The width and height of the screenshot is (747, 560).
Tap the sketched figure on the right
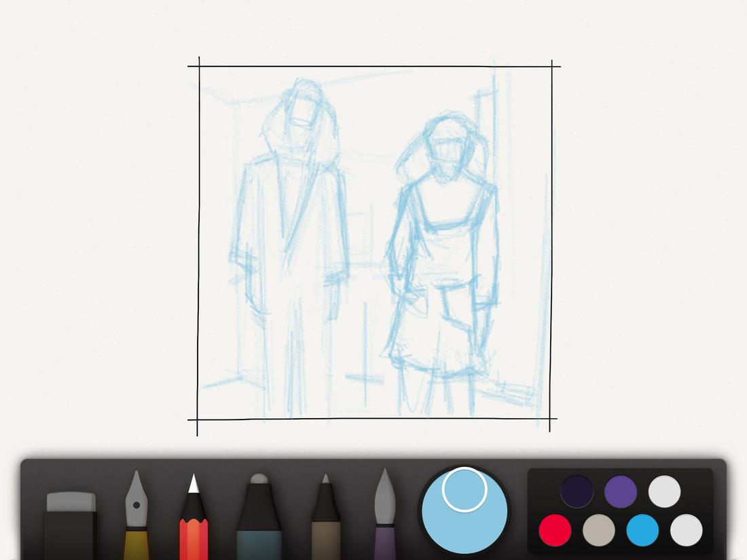448,224
